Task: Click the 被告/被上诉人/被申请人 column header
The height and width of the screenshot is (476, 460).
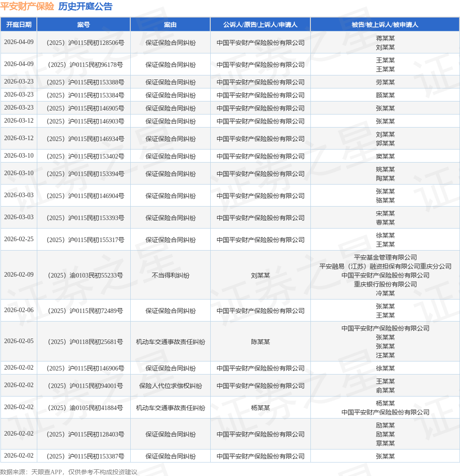Action: tap(385, 25)
